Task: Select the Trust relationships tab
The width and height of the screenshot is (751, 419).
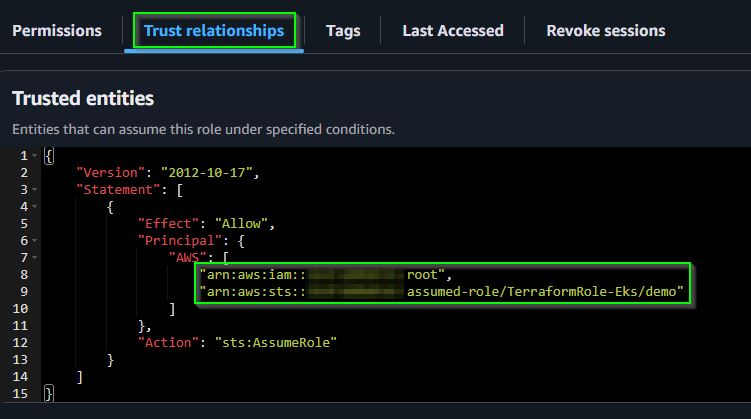Action: click(x=214, y=31)
